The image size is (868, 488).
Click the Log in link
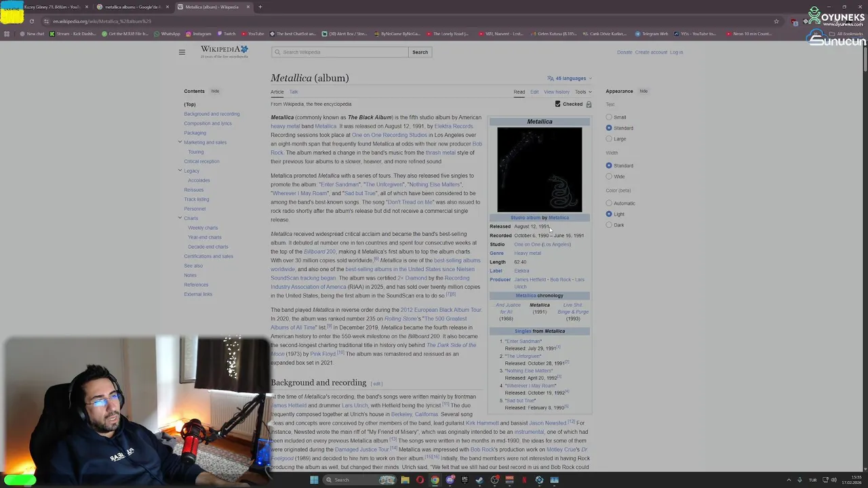(x=676, y=52)
